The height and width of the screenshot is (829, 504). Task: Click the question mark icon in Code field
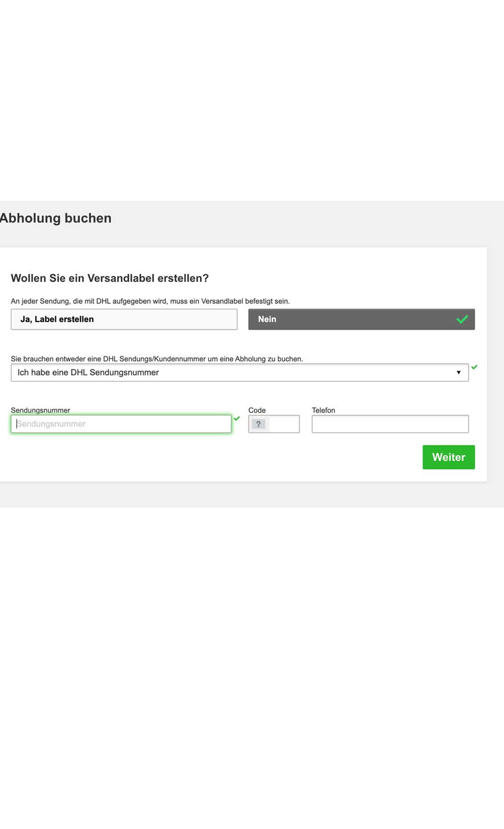(x=258, y=424)
